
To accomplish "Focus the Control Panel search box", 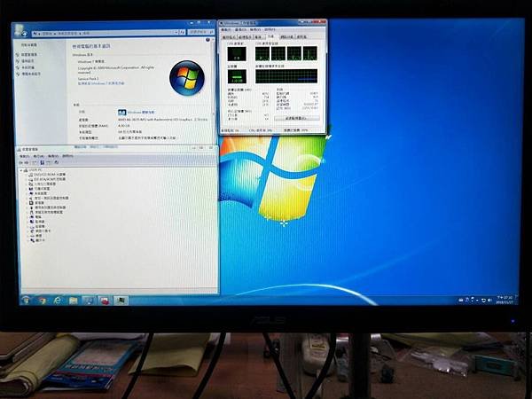I will click(201, 32).
